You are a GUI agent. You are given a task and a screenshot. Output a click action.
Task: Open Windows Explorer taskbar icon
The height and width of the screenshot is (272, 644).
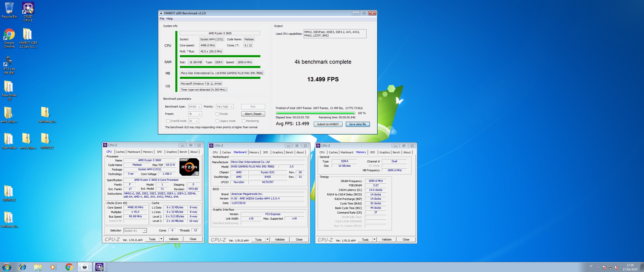38,267
